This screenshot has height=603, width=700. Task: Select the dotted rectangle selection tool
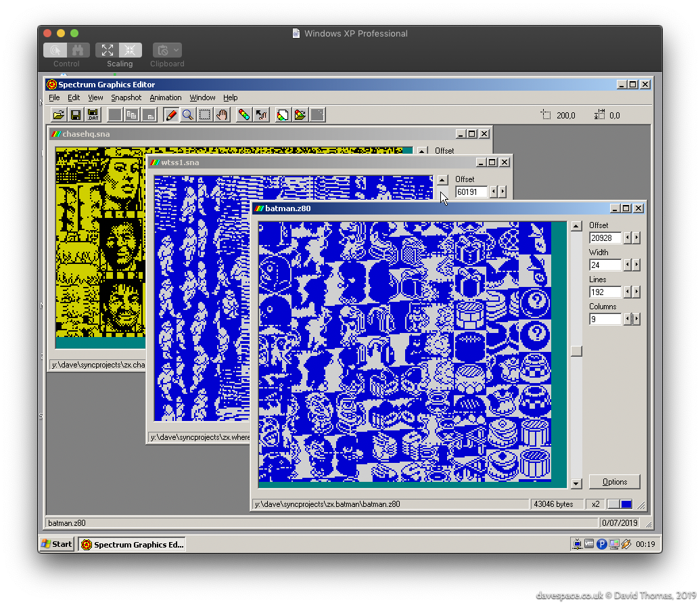pyautogui.click(x=205, y=115)
